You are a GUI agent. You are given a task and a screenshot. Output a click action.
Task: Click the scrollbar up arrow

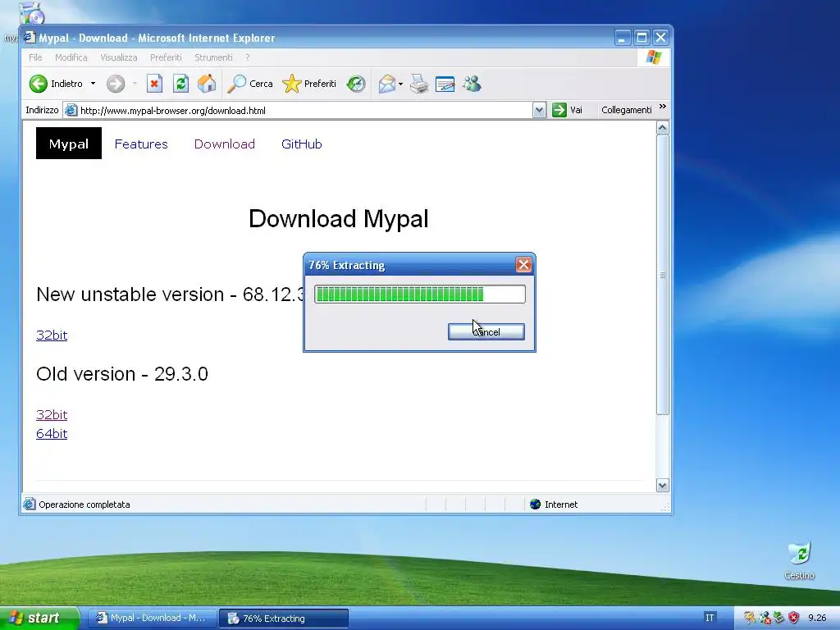663,128
